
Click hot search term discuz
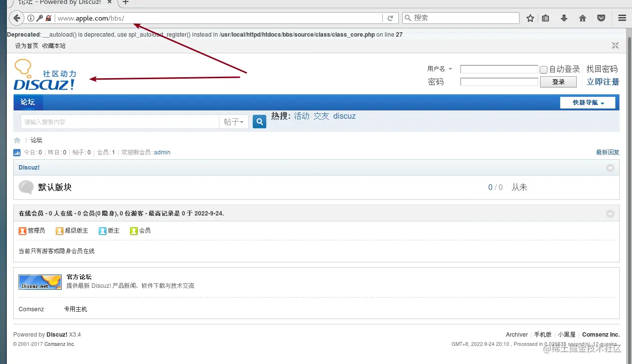pos(345,116)
